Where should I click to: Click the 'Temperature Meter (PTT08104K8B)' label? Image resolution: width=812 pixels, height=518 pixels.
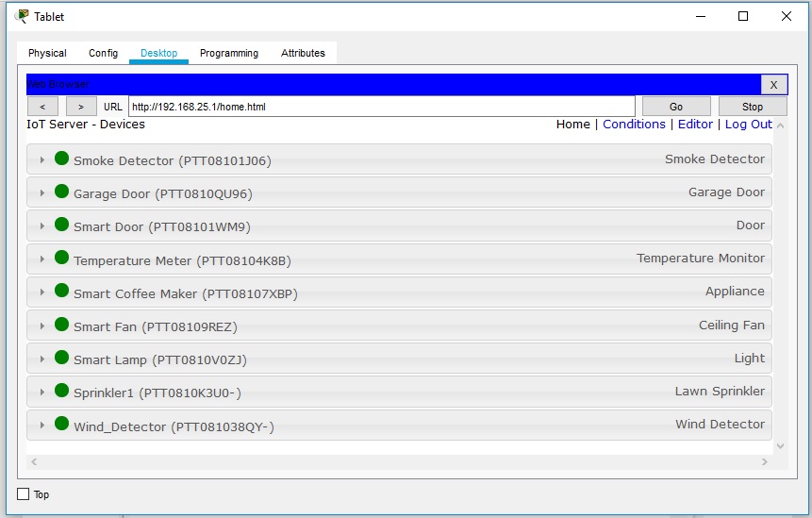pyautogui.click(x=182, y=260)
